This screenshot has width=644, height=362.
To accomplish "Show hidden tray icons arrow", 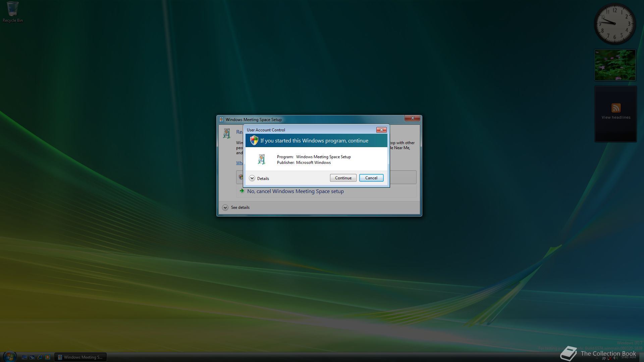I will point(597,358).
